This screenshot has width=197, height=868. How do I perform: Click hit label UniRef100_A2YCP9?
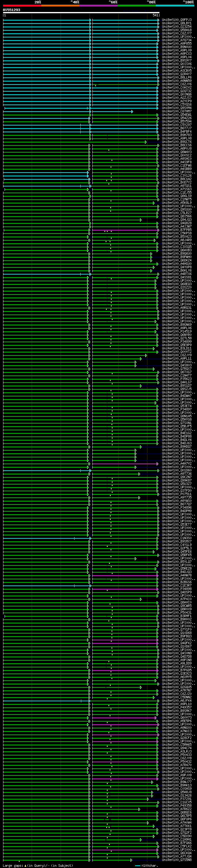(x=176, y=101)
